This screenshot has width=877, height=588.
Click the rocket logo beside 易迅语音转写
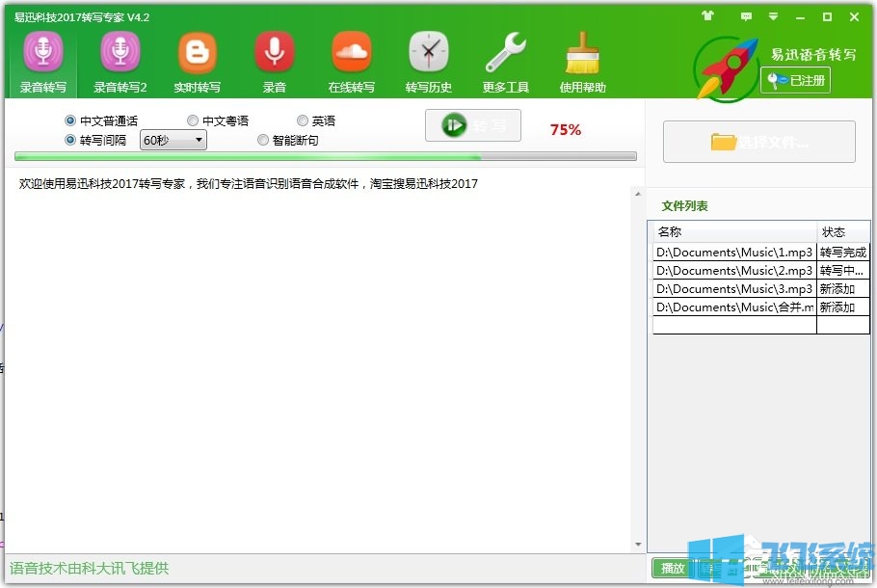click(x=724, y=67)
